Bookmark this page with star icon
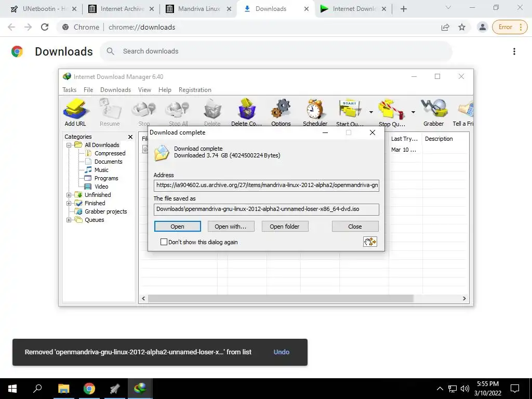This screenshot has width=532, height=399. pyautogui.click(x=462, y=27)
